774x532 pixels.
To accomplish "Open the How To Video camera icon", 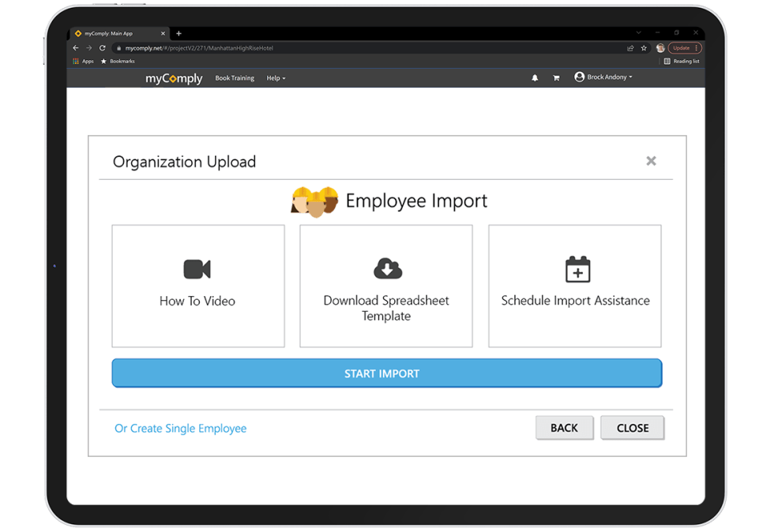I will coord(197,269).
